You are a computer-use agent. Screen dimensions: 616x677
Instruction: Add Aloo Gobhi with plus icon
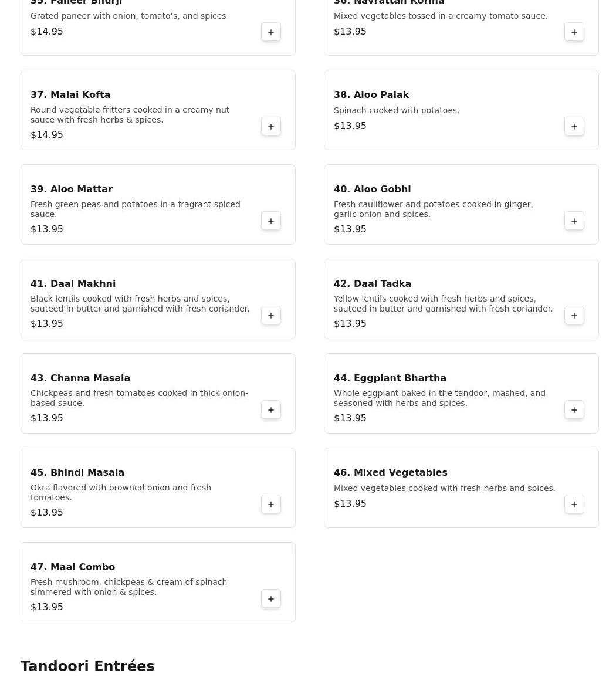click(x=574, y=221)
